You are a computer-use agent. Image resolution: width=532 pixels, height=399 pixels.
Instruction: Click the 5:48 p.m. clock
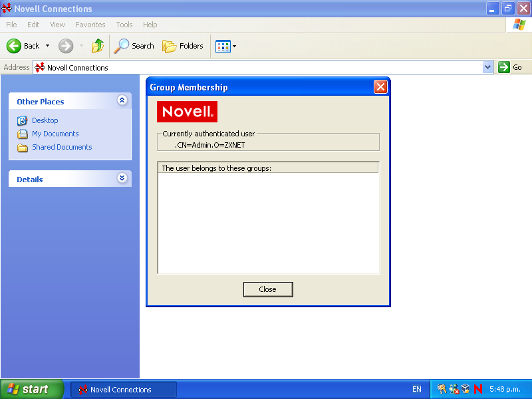tap(505, 389)
